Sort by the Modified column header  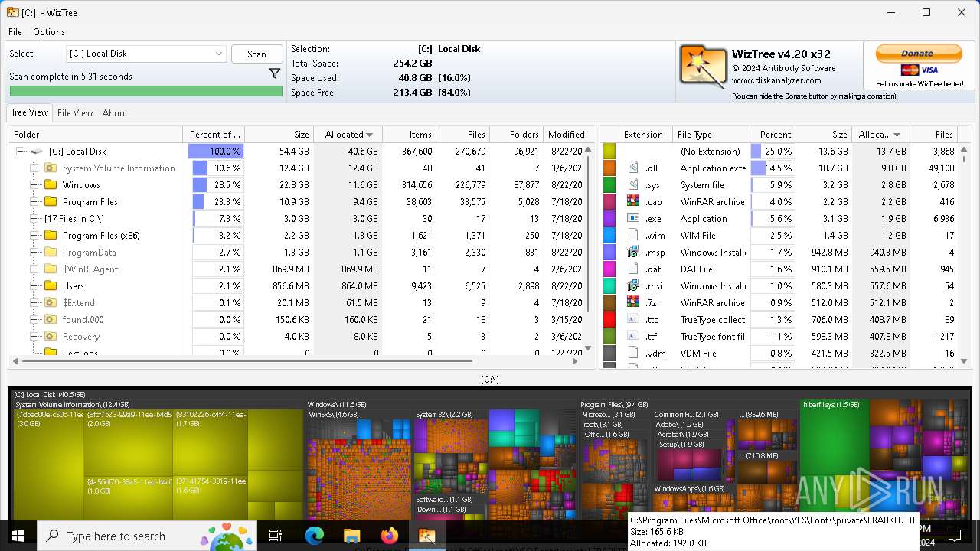point(565,134)
